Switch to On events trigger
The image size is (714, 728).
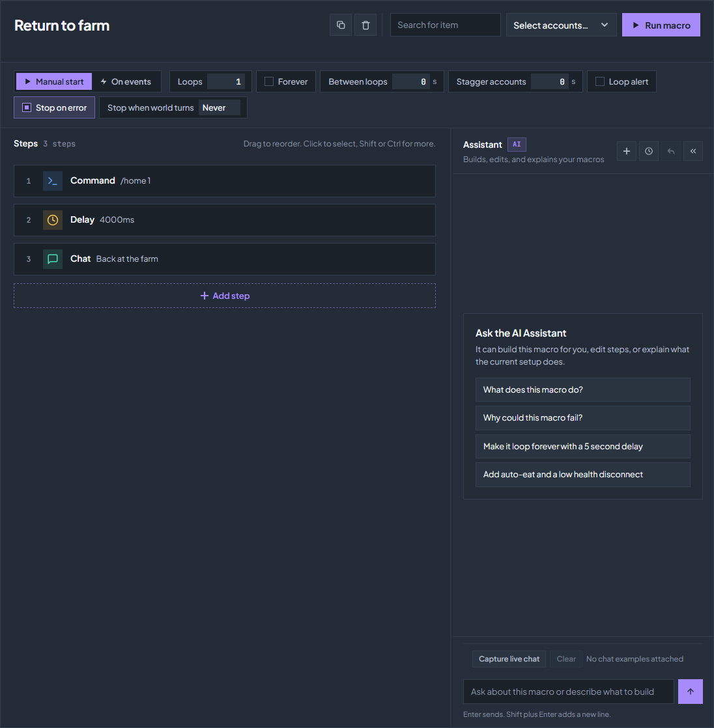(x=126, y=81)
